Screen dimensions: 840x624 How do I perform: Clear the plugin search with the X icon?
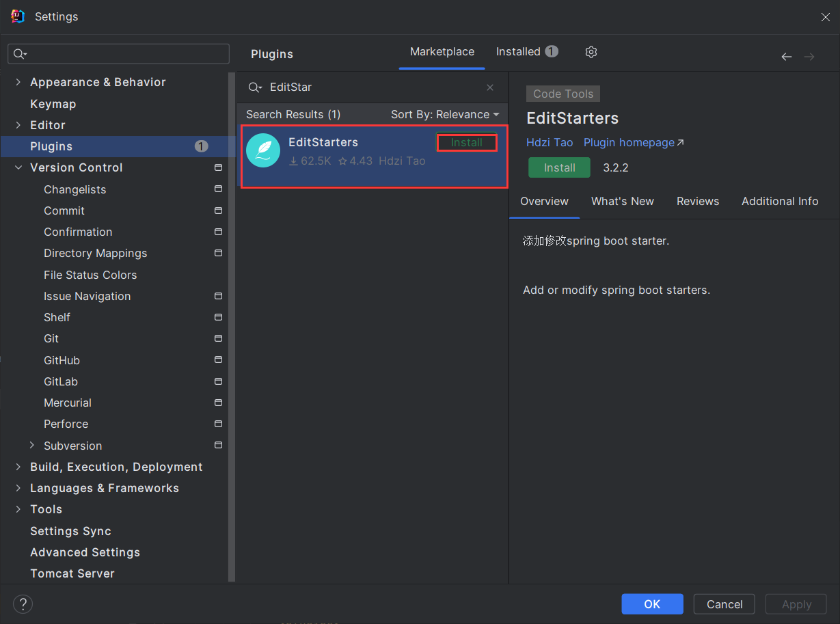[x=490, y=87]
